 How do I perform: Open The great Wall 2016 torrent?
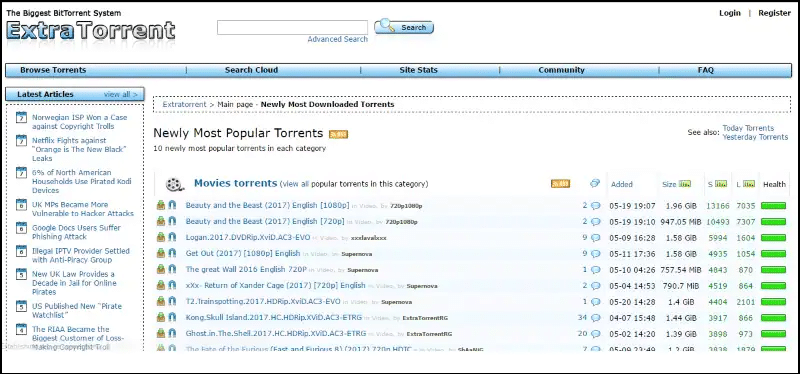246,269
